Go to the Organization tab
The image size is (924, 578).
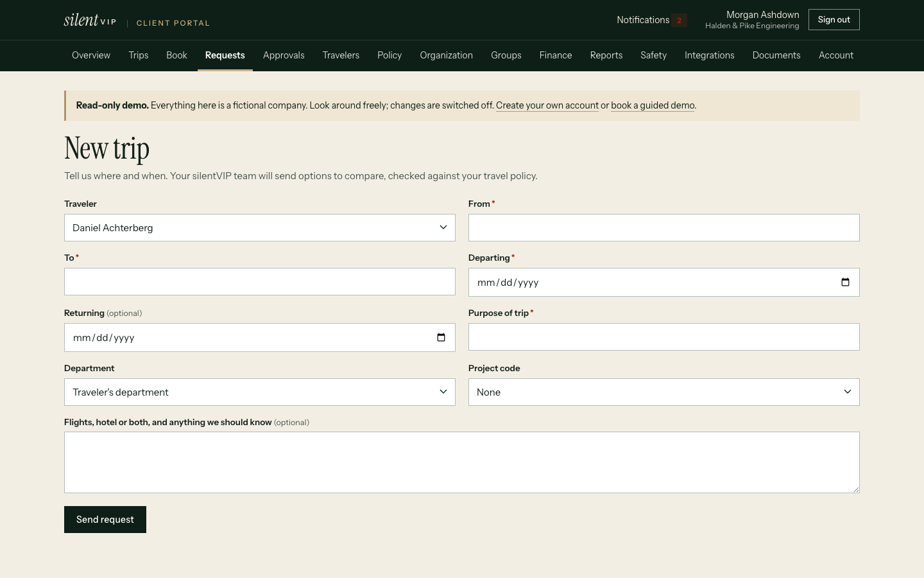click(x=447, y=55)
